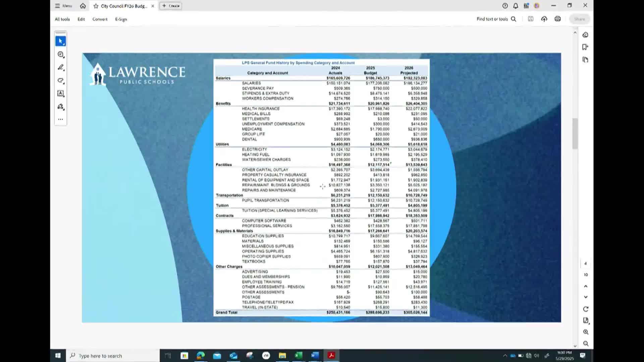Viewport: 644px width, 362px height.
Task: Create a new tab with Create button
Action: [171, 6]
